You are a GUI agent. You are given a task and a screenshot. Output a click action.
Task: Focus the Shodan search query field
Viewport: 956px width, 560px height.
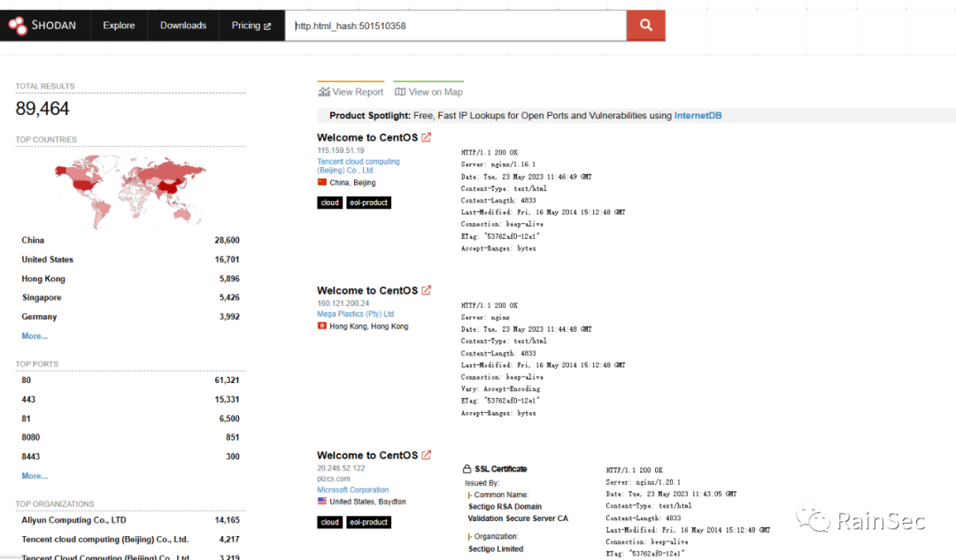click(456, 26)
